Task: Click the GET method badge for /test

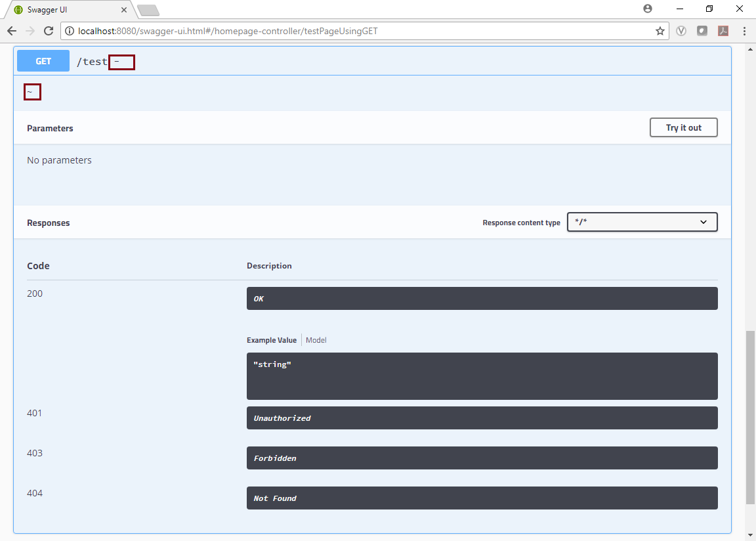Action: [x=43, y=60]
